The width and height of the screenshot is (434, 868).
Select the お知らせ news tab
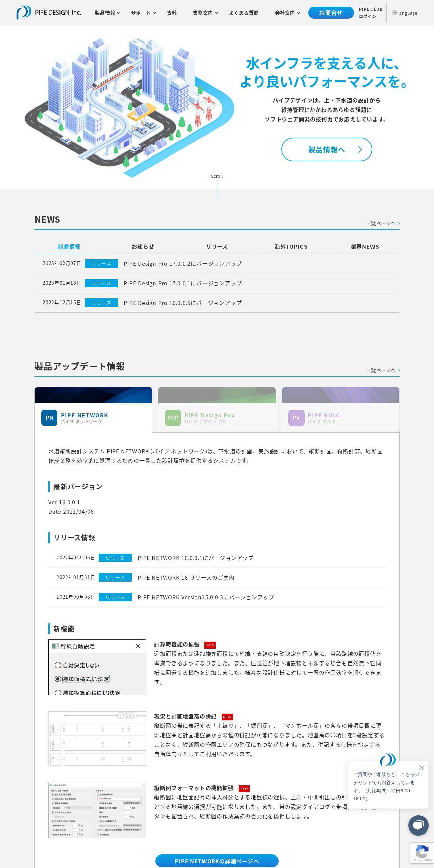[143, 247]
